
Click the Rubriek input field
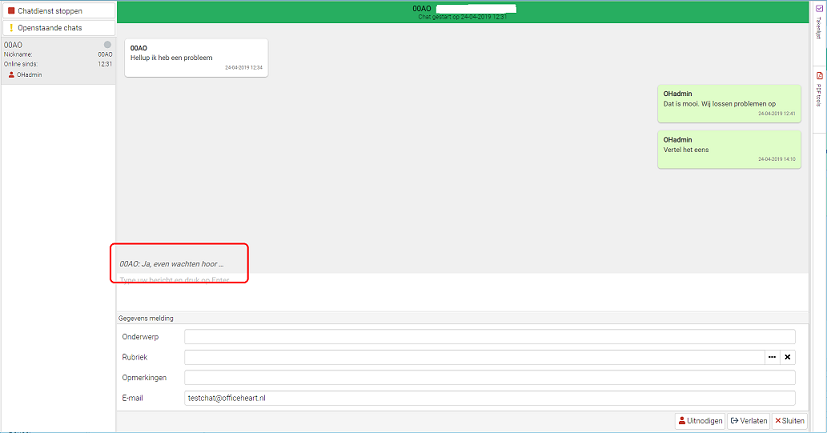click(474, 357)
